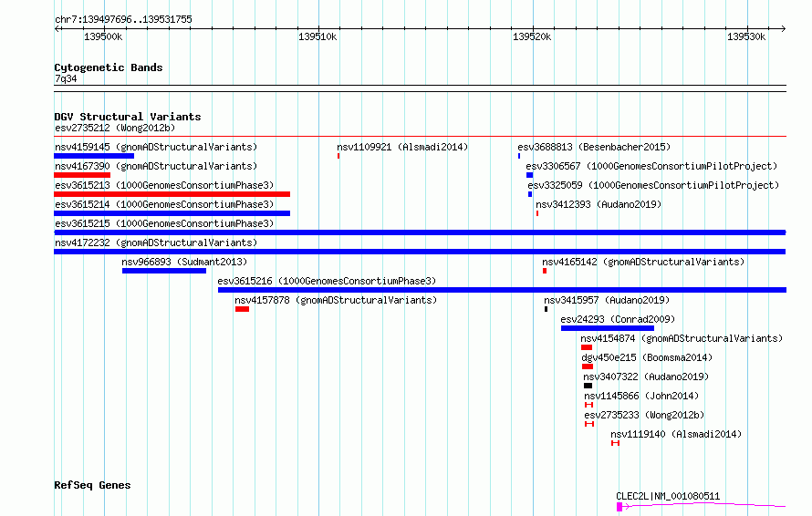This screenshot has height=516, width=812.
Task: Click the chr7:139497696..139531755 coordinates text
Action: 123,20
